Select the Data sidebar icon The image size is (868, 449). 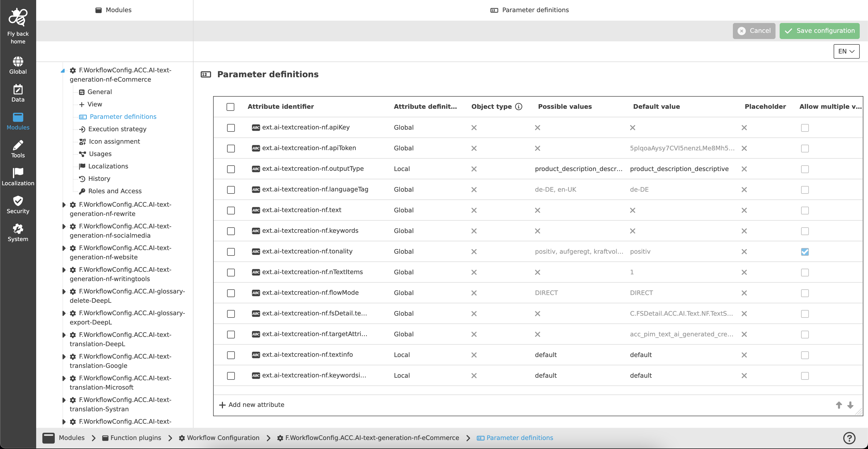18,90
